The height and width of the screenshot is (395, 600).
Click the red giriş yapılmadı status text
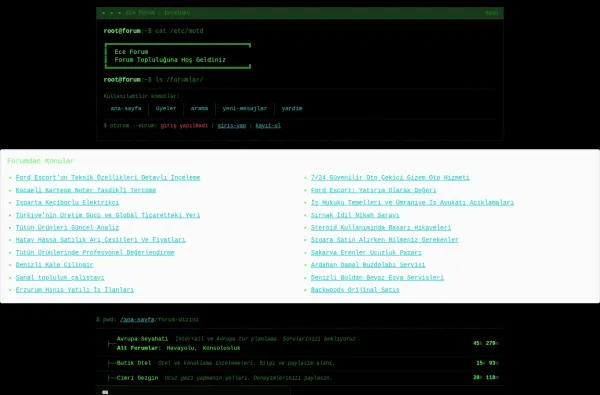(184, 126)
